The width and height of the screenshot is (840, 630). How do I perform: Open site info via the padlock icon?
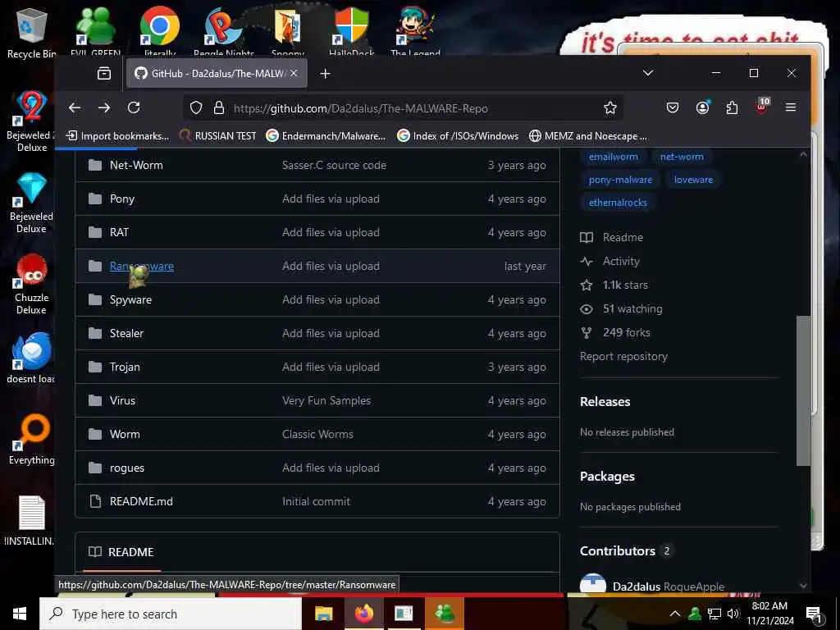pos(218,108)
